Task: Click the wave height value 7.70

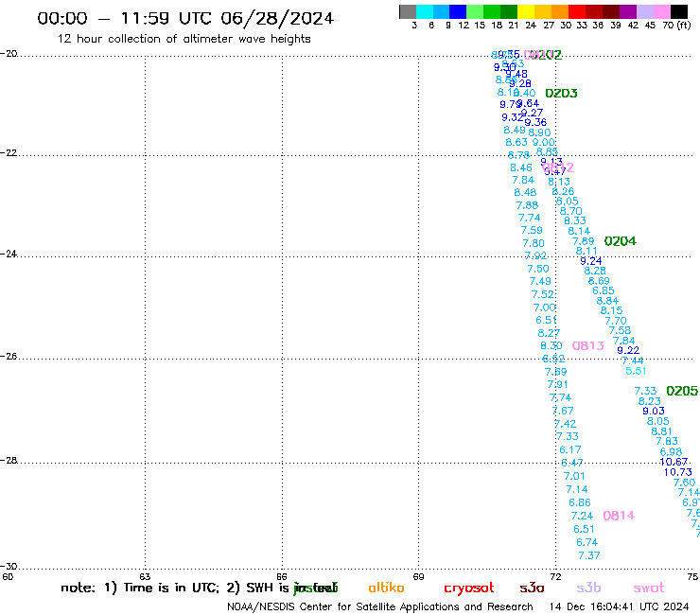Action: click(616, 321)
